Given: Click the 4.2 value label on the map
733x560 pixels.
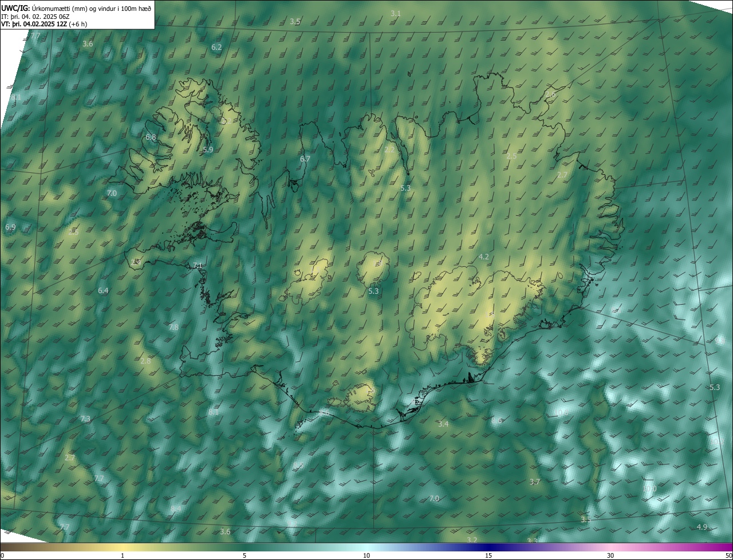Looking at the screenshot, I should tap(483, 257).
